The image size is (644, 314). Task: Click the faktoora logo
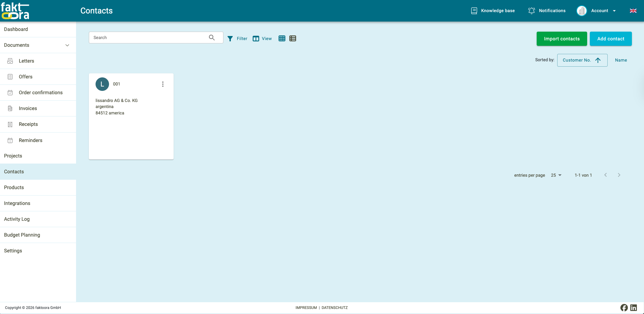(15, 11)
